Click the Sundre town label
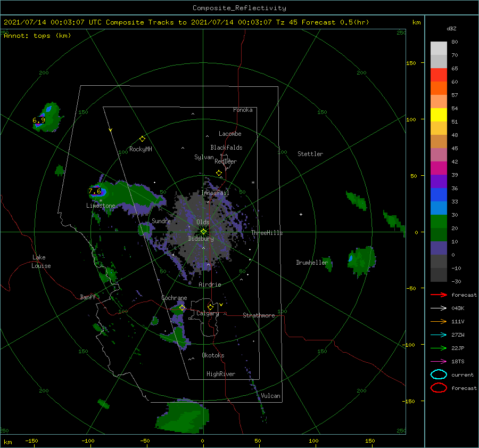479x448 pixels. click(161, 221)
